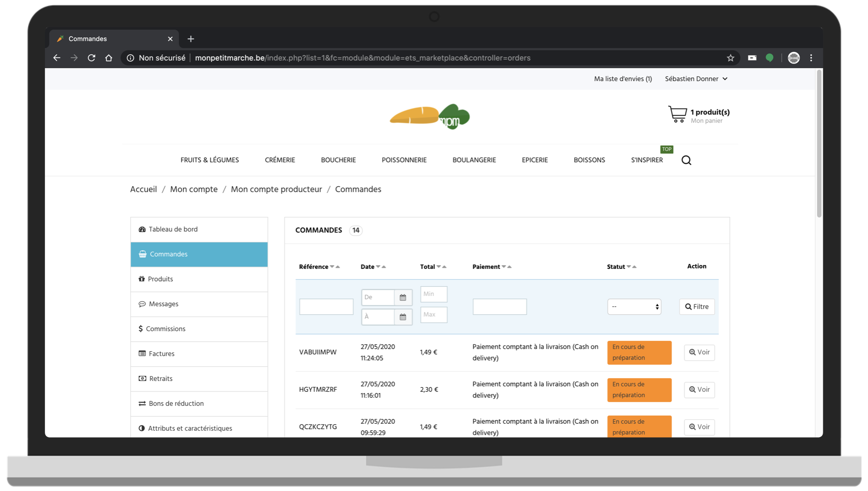Screen dimensions: 868x491
Task: Go to the browser home icon
Action: (x=109, y=58)
